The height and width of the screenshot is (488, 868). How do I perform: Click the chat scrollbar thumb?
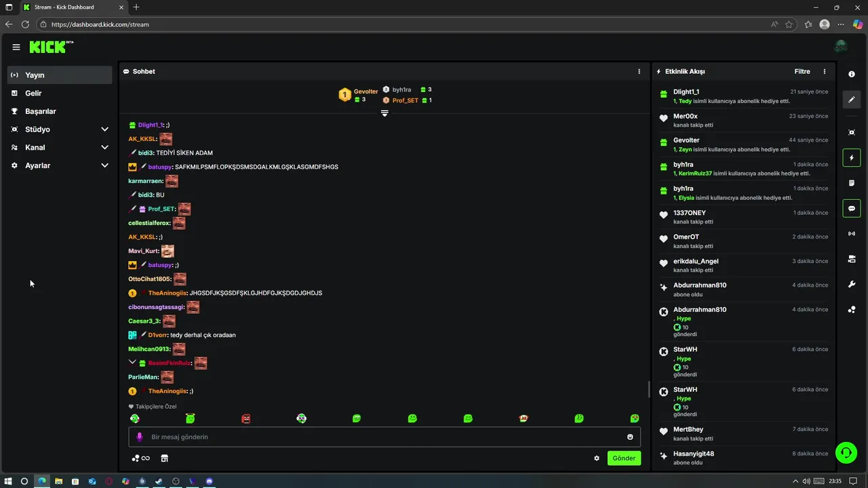point(649,389)
